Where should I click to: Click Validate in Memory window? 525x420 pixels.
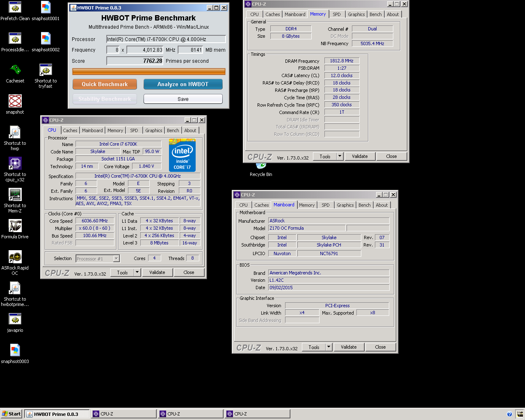(360, 156)
